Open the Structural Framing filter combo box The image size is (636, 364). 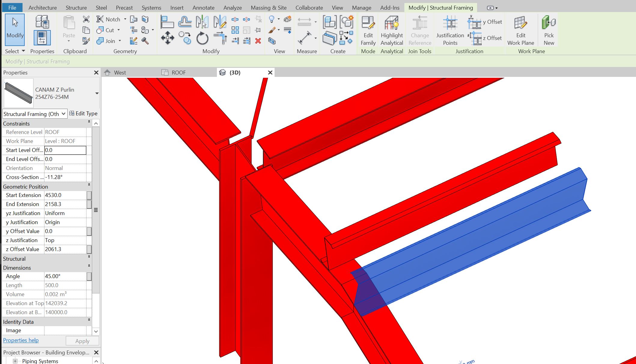[63, 114]
